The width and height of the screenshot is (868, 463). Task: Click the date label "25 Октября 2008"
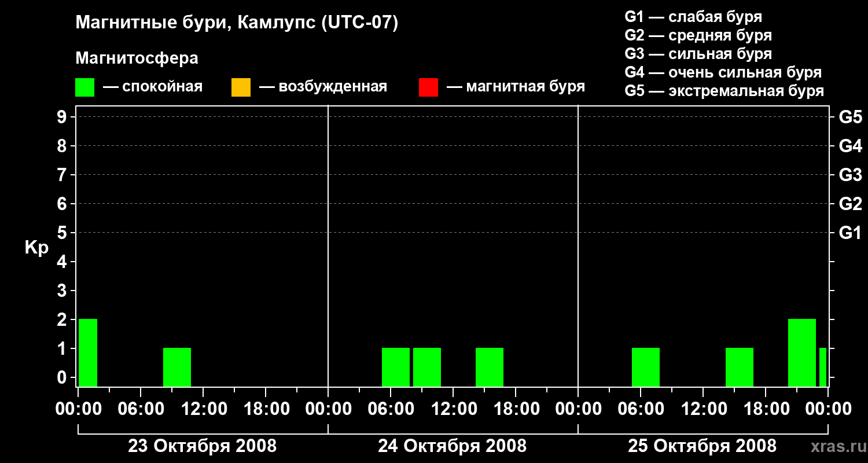703,446
